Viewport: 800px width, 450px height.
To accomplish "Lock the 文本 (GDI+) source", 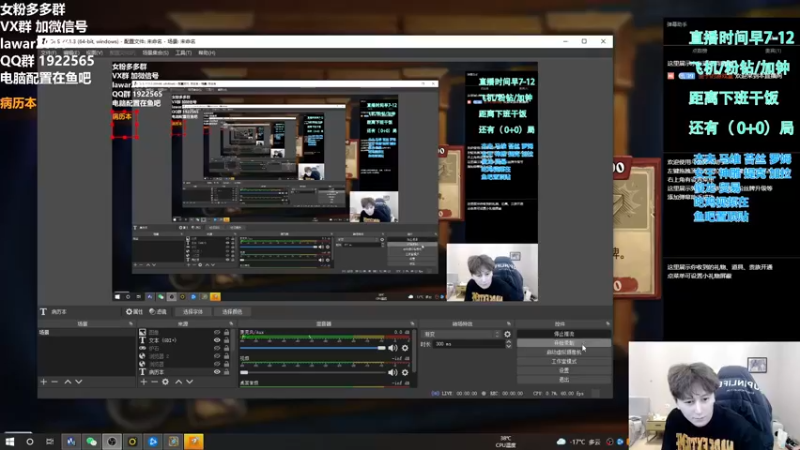I will point(227,340).
